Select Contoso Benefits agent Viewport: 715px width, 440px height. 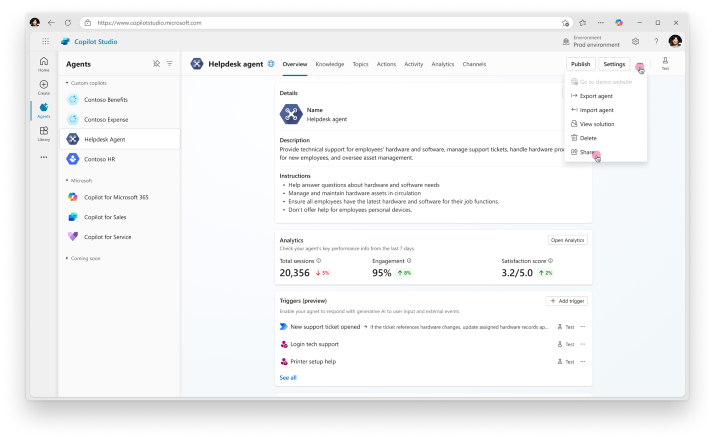tap(120, 99)
